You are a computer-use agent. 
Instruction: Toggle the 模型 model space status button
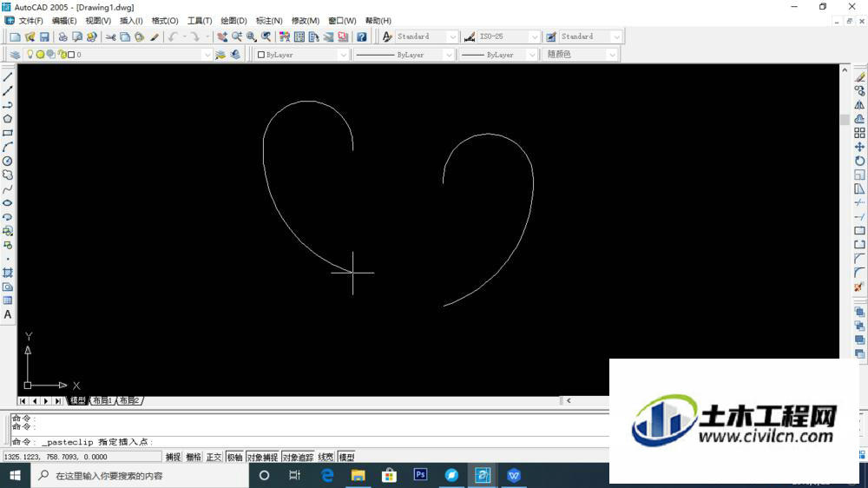(x=346, y=457)
